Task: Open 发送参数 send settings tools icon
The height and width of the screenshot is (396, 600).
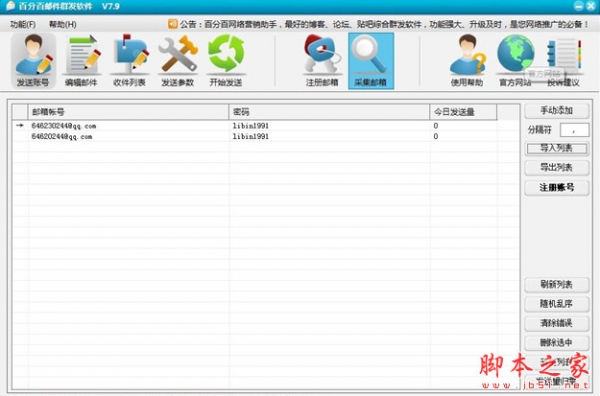Action: [x=178, y=61]
